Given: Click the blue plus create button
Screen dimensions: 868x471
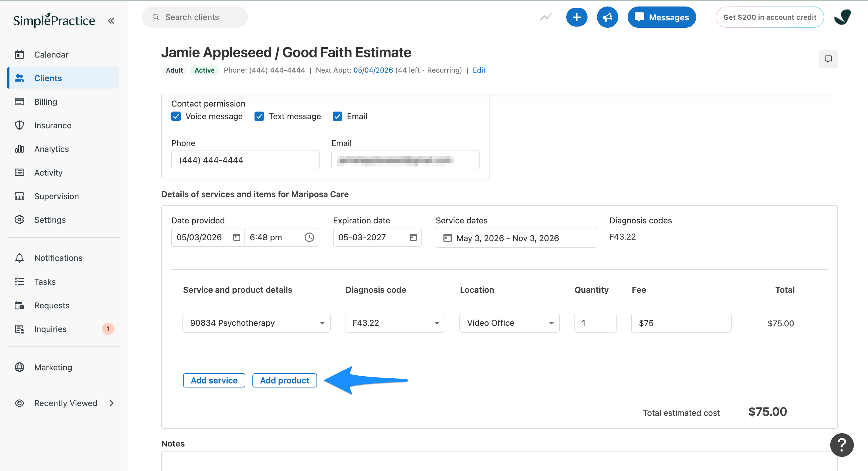Looking at the screenshot, I should 577,17.
